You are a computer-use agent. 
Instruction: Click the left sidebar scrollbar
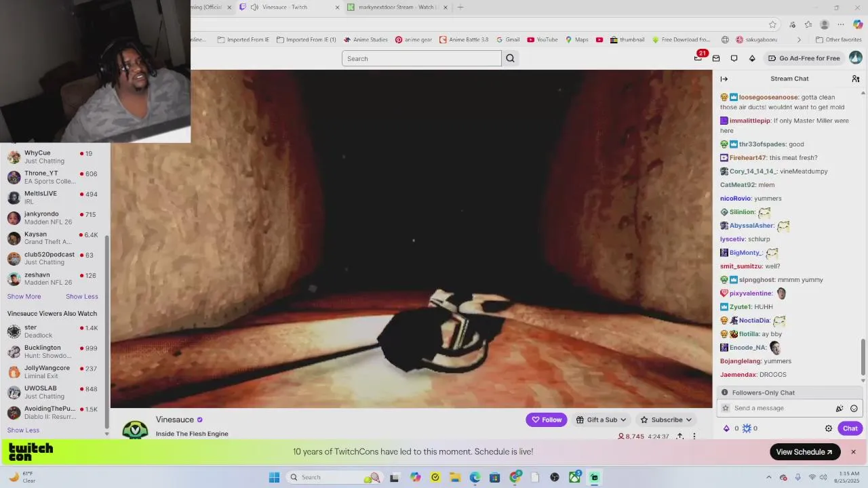click(106, 332)
